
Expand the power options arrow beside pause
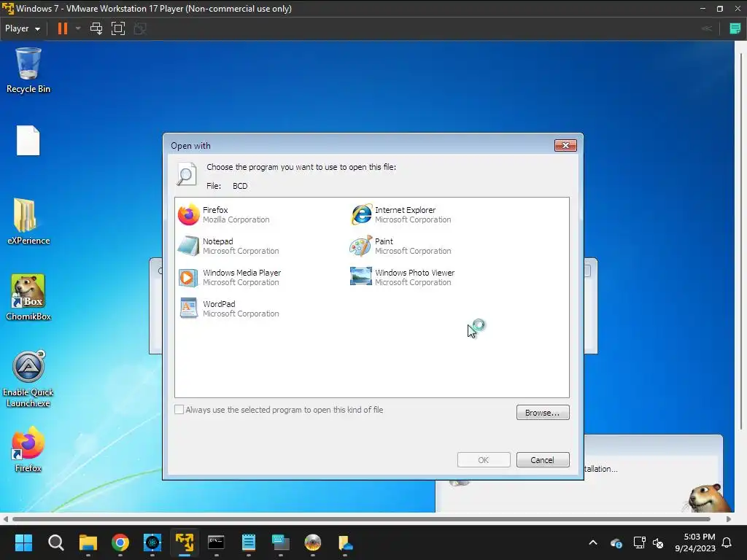click(x=78, y=28)
